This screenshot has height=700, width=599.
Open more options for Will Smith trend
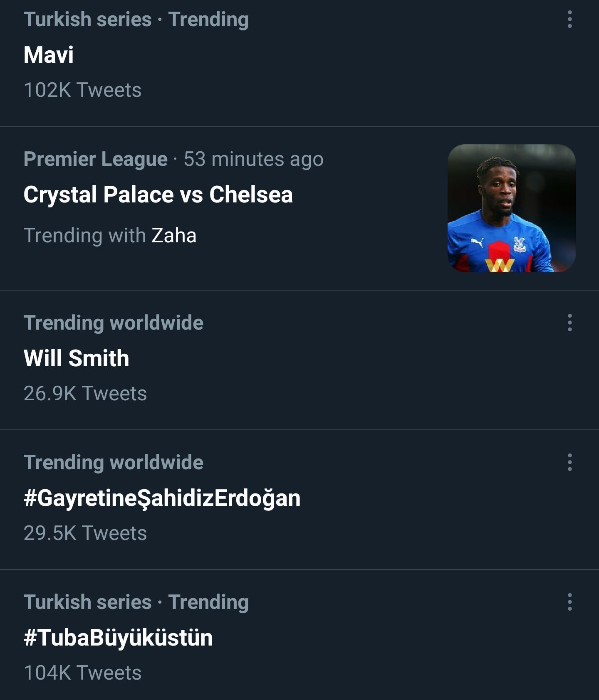(569, 323)
